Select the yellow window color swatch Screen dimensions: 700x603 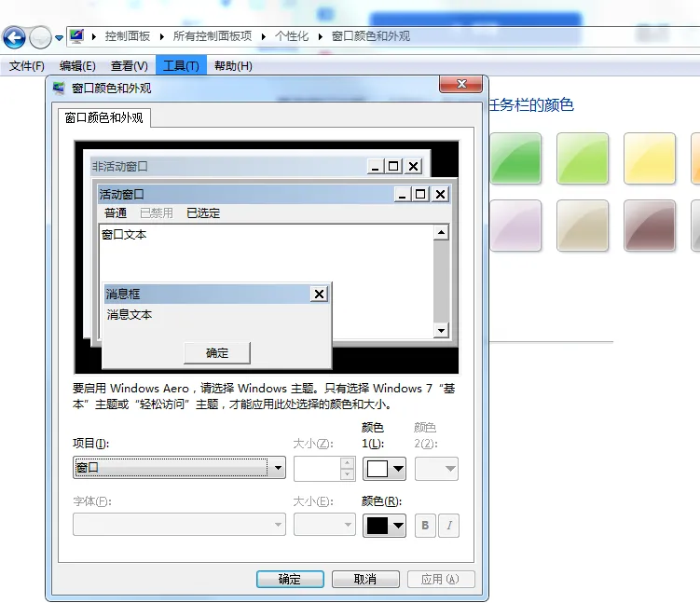click(x=649, y=158)
